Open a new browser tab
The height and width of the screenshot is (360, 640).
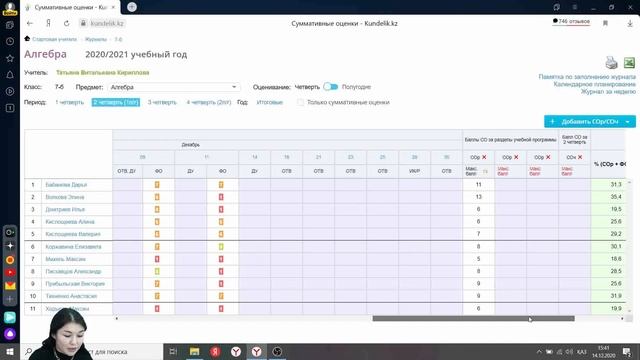click(132, 7)
